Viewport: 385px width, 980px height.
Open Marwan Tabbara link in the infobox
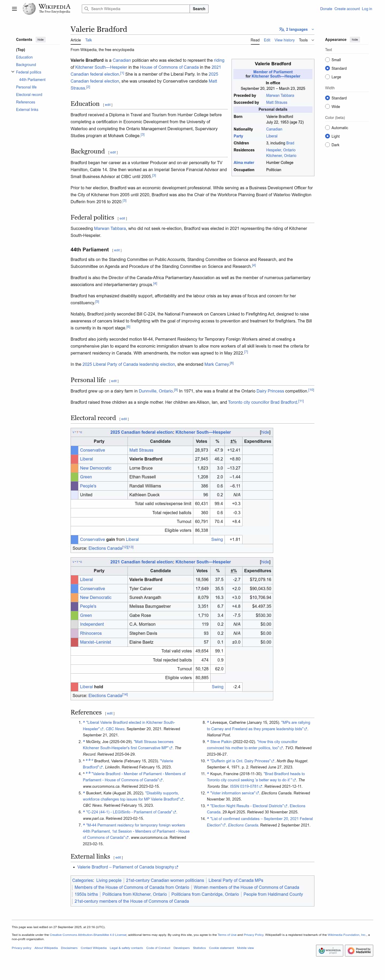pyautogui.click(x=280, y=95)
